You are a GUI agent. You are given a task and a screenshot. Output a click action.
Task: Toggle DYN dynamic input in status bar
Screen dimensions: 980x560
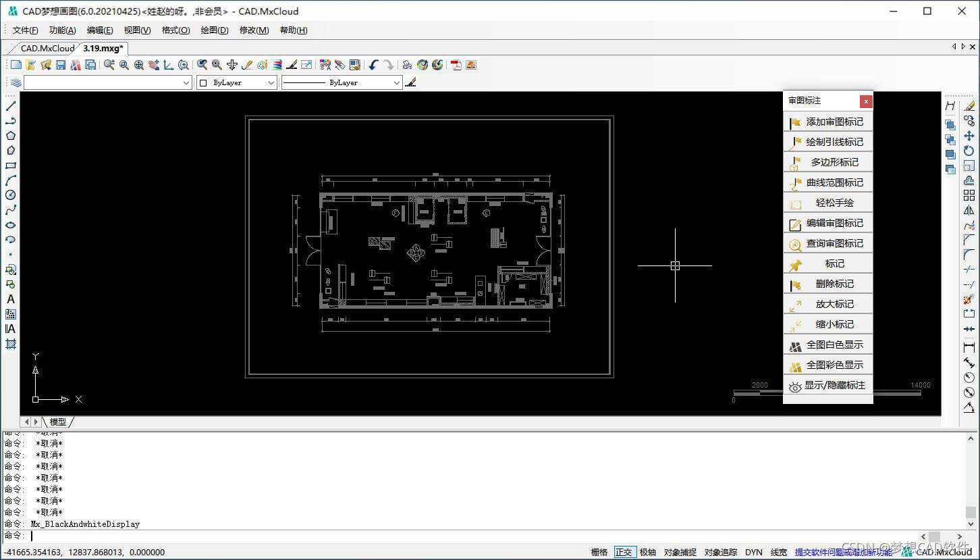coord(754,552)
